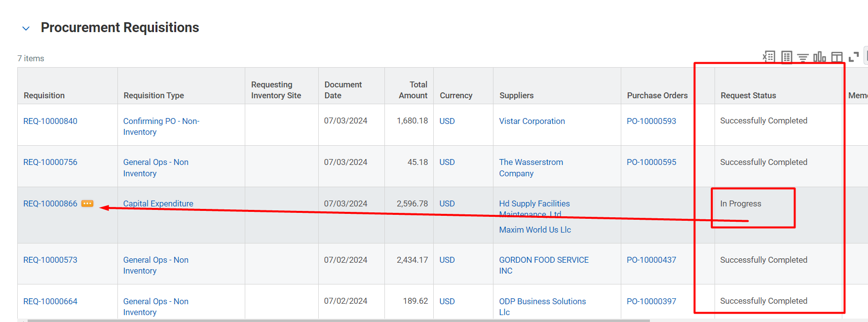The height and width of the screenshot is (322, 868).
Task: Open Confirming PO - Non-Inventory type
Action: click(161, 126)
